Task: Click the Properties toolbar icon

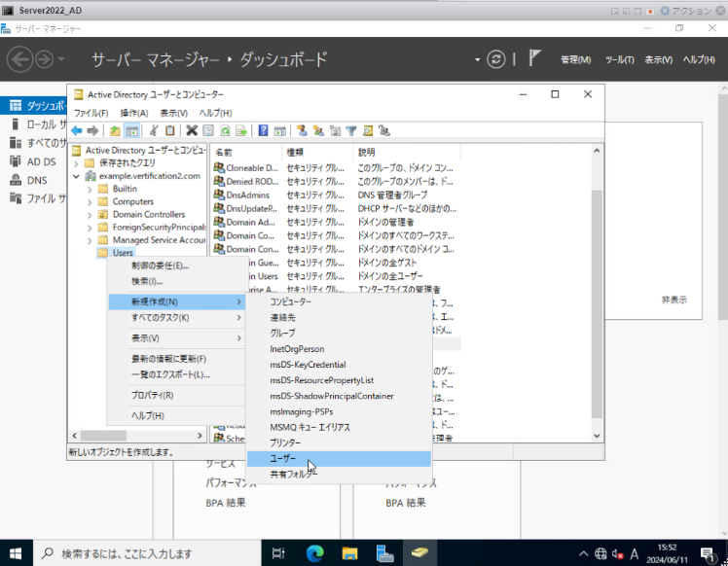Action: pyautogui.click(x=208, y=131)
